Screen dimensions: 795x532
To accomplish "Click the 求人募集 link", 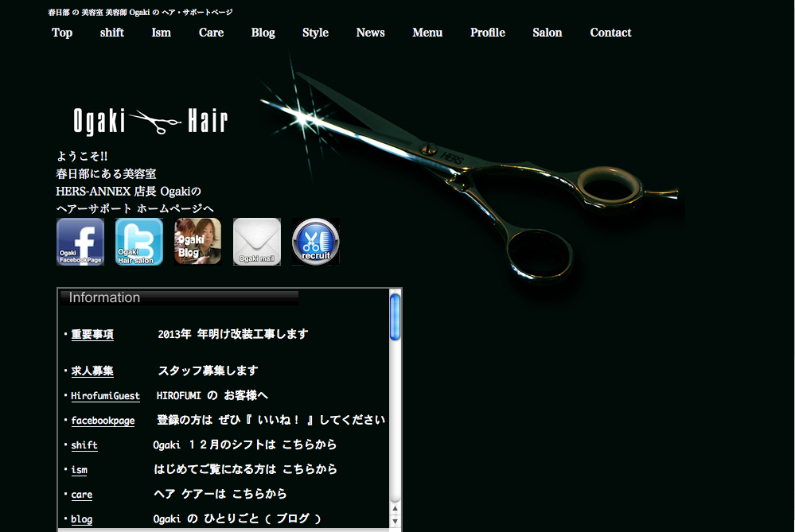I will [x=92, y=371].
